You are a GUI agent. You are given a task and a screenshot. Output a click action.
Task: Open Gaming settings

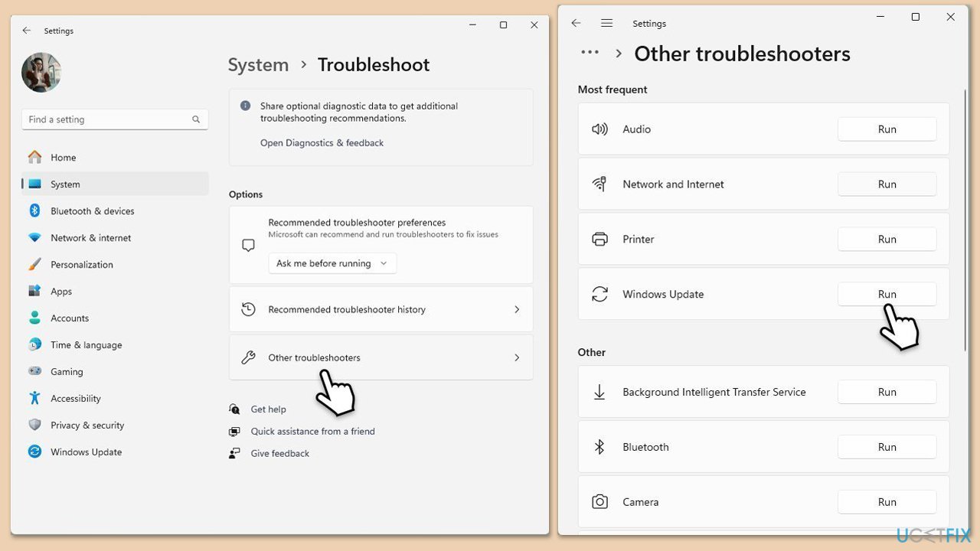point(115,372)
